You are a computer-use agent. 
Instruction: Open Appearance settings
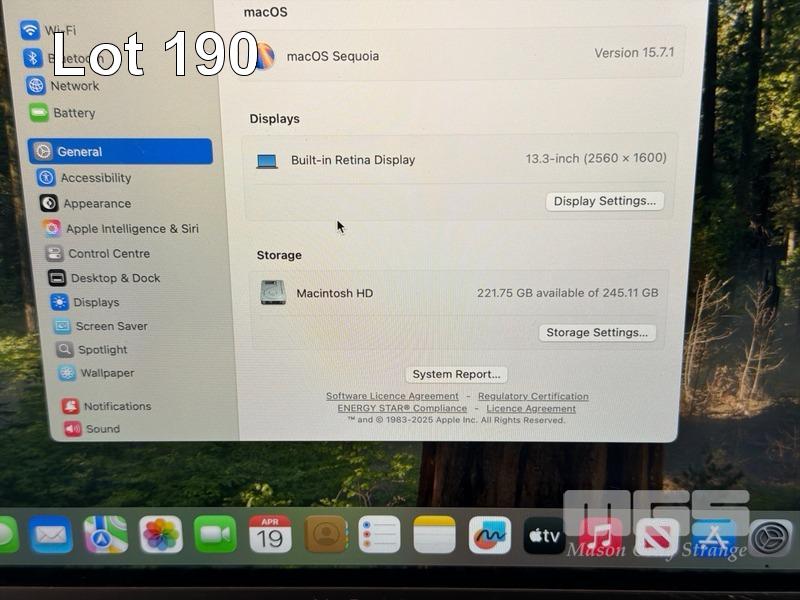pos(85,203)
